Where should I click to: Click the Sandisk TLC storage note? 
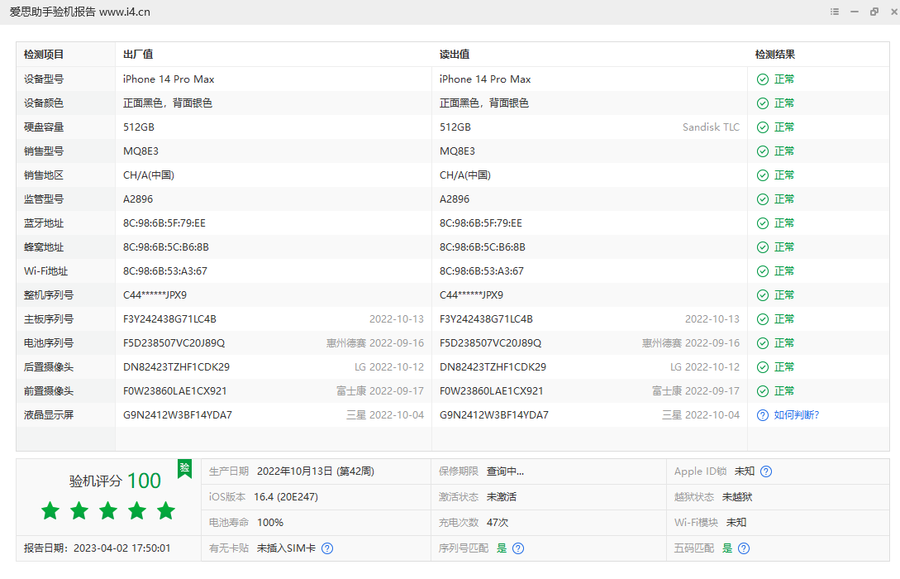coord(711,127)
